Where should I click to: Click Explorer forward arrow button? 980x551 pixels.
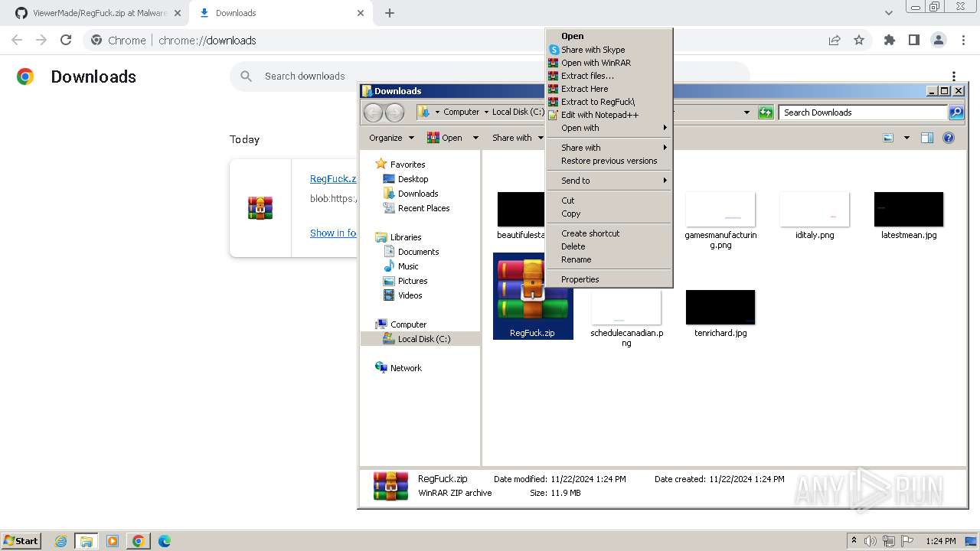tap(394, 112)
